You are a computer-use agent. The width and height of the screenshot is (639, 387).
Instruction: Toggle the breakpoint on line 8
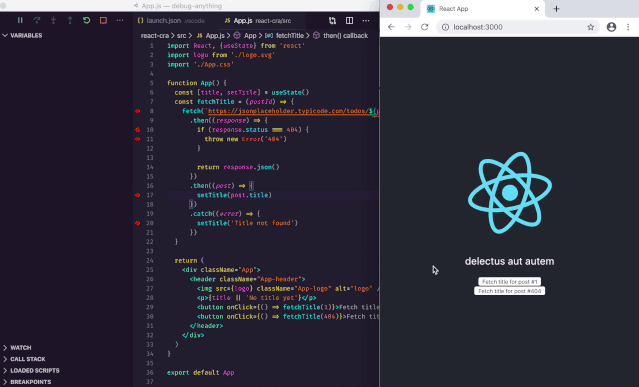click(x=138, y=111)
